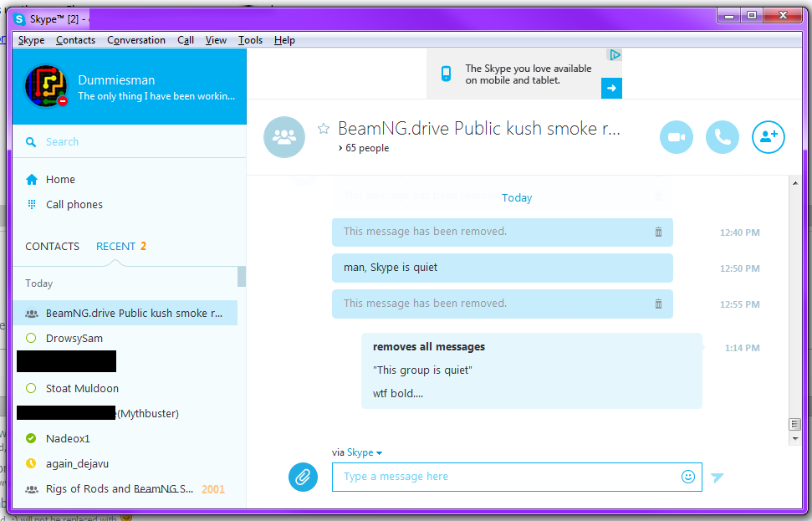
Task: Attach a file with the paperclip button
Action: [303, 477]
